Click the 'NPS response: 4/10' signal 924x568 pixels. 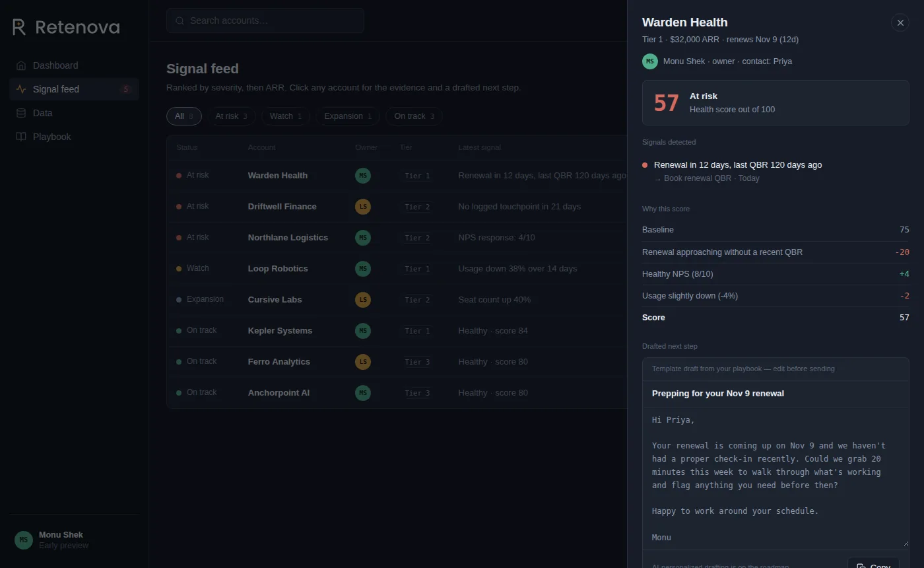point(498,238)
